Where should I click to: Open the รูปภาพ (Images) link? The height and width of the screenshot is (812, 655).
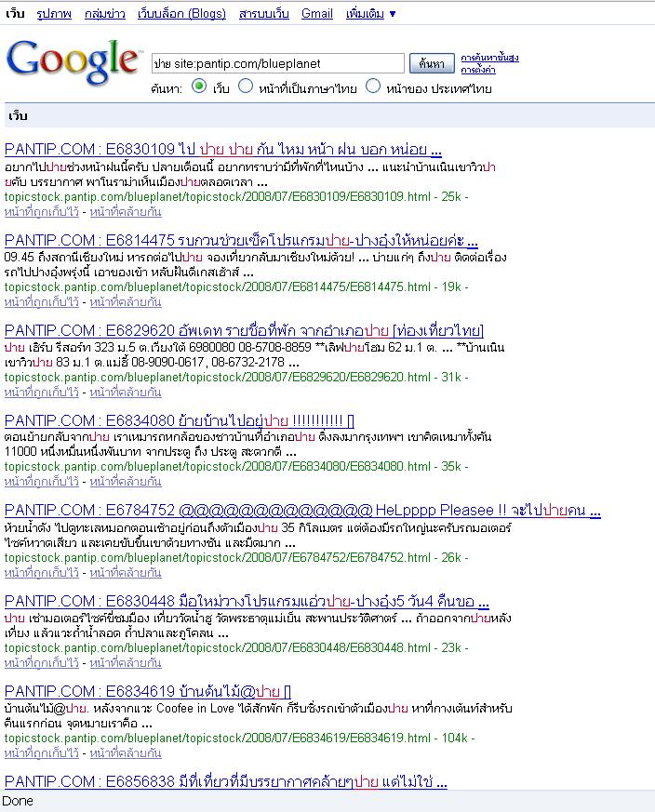tap(54, 13)
